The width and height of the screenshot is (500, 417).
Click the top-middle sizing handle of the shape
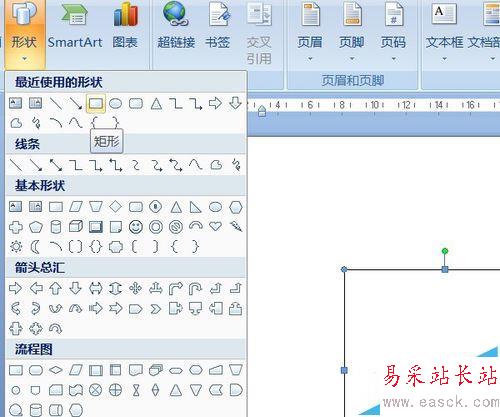[445, 269]
